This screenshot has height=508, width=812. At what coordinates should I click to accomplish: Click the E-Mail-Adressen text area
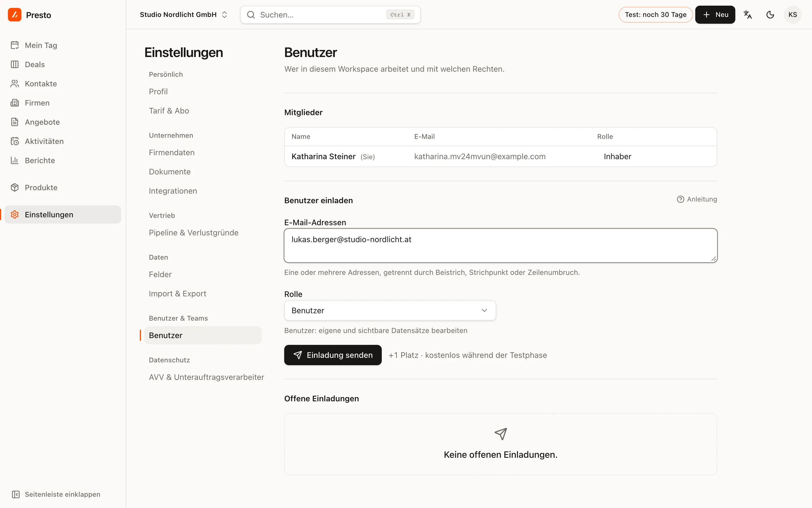pos(501,246)
